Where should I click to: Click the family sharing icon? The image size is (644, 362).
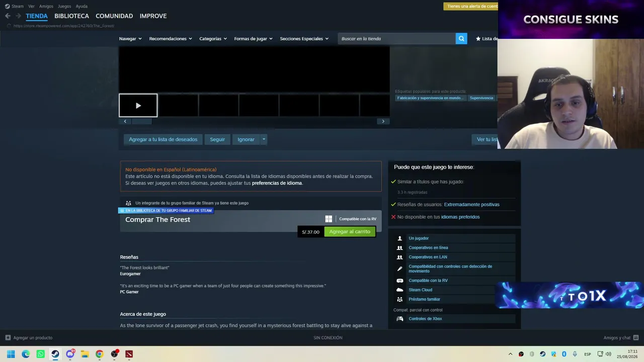(400, 300)
